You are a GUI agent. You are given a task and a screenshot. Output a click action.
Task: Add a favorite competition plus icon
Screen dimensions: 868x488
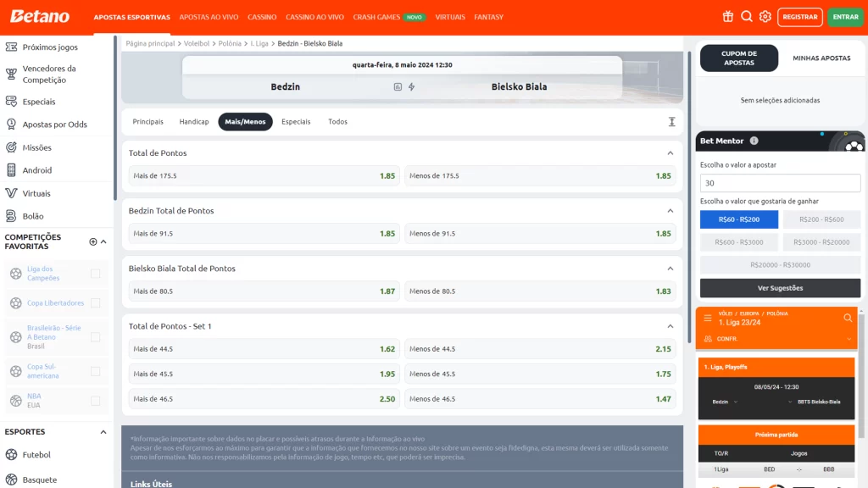click(93, 241)
